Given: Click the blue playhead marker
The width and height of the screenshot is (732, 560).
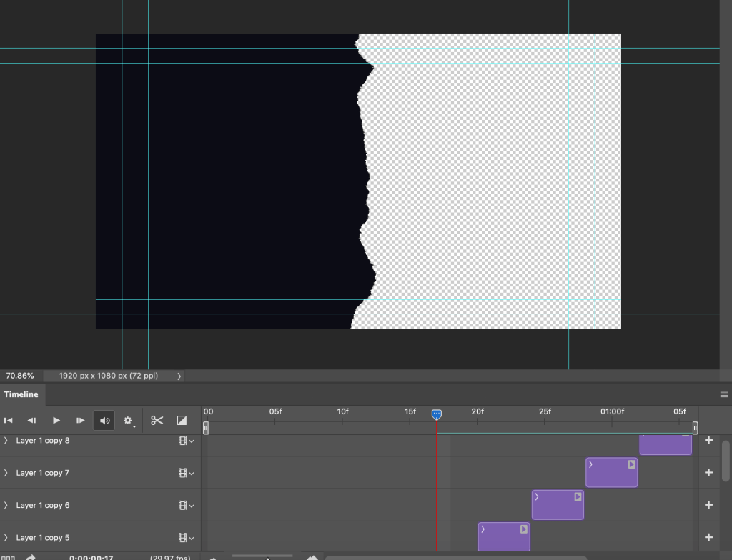Looking at the screenshot, I should [437, 414].
